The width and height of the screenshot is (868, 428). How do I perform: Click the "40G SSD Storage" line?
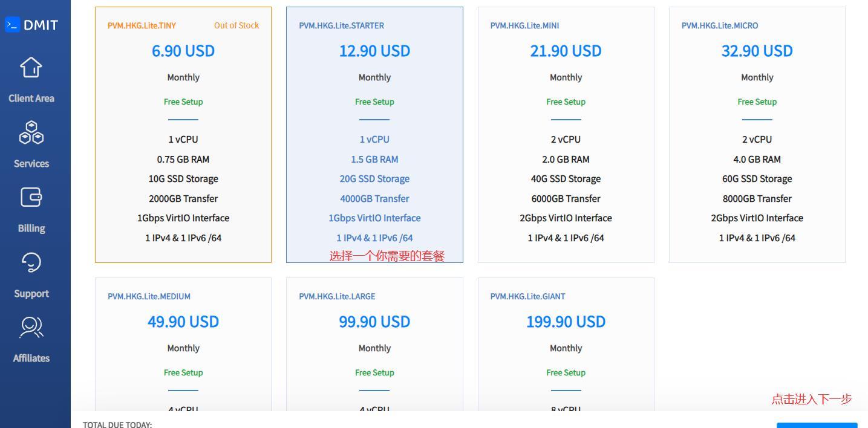pyautogui.click(x=566, y=179)
